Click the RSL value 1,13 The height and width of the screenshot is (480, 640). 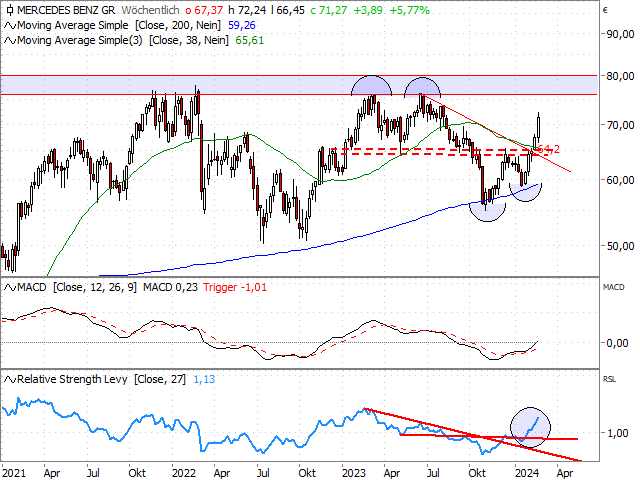point(204,379)
